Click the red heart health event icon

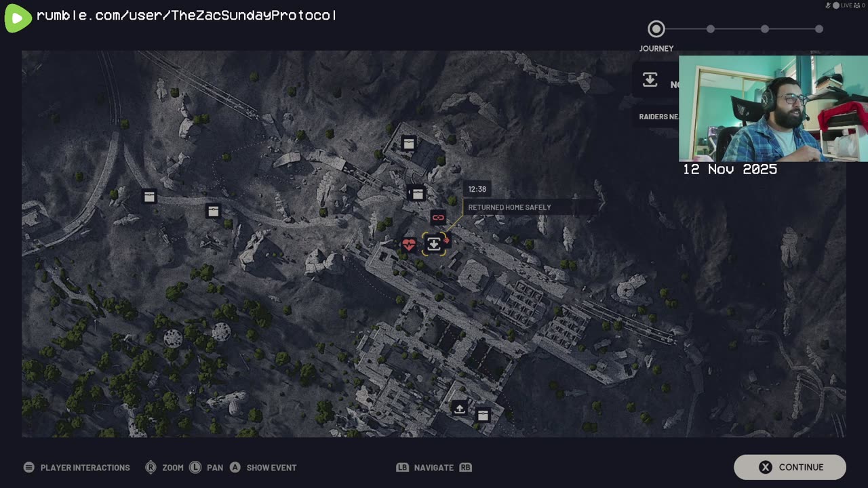(x=408, y=245)
